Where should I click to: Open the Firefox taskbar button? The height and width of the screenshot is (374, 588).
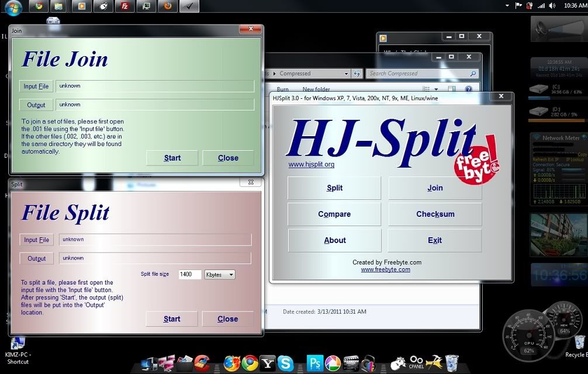168,6
